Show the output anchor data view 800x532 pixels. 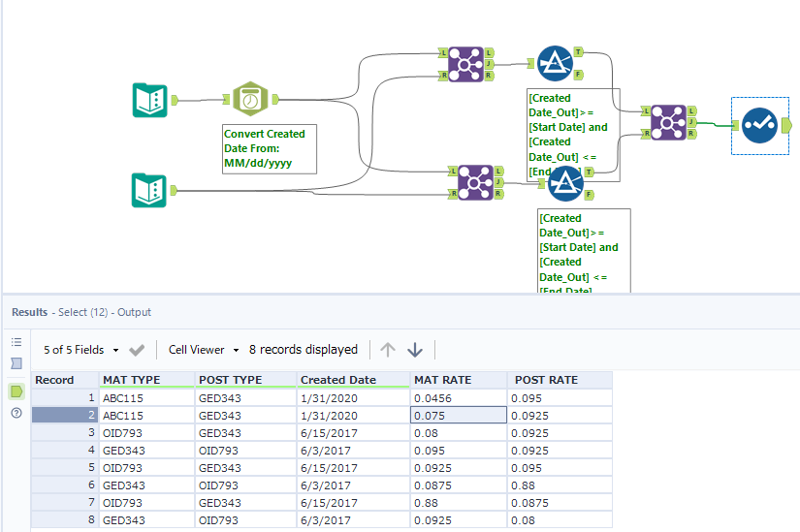pos(16,391)
